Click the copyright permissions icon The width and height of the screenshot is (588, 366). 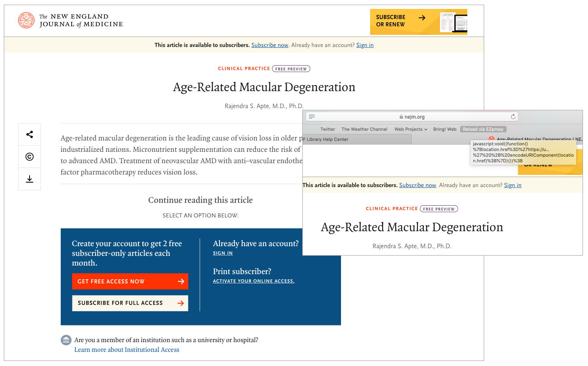(x=30, y=157)
